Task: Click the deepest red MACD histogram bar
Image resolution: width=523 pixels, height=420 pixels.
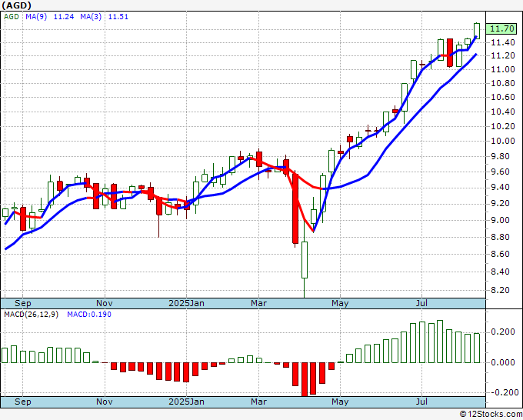Action: click(x=305, y=380)
